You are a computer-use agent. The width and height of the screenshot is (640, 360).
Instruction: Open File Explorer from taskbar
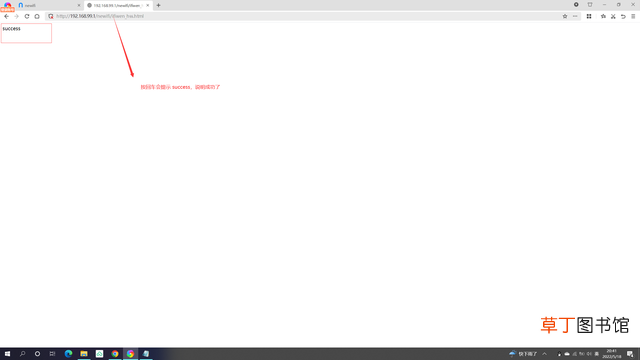[84, 354]
